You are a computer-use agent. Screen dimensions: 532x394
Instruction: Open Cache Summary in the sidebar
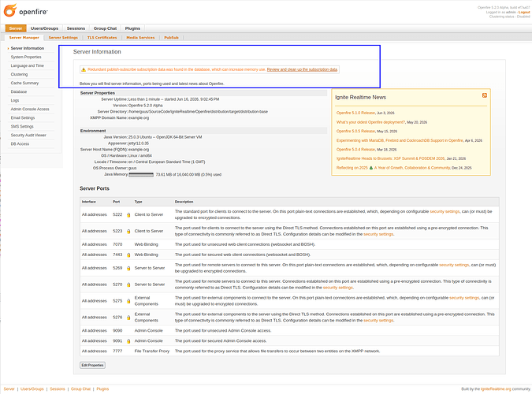tap(24, 84)
